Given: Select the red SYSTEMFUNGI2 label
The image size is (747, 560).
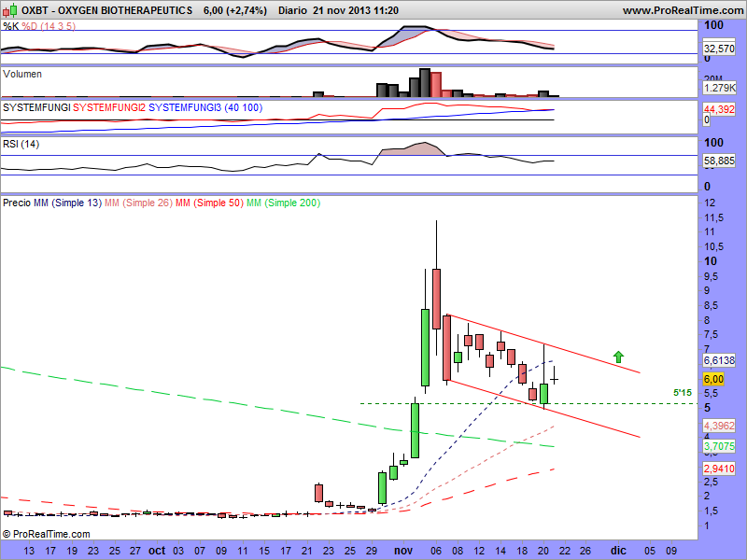Looking at the screenshot, I should (109, 107).
